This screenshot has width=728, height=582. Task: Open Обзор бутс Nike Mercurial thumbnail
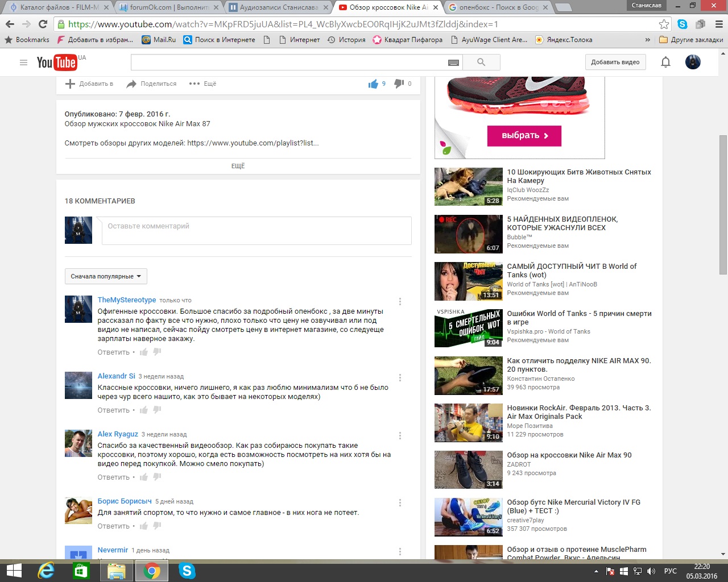pyautogui.click(x=469, y=517)
